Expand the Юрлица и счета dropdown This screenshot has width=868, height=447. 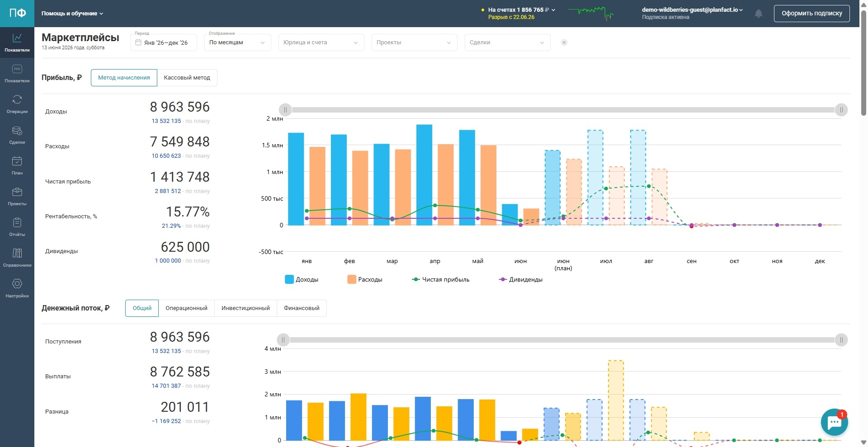click(321, 42)
